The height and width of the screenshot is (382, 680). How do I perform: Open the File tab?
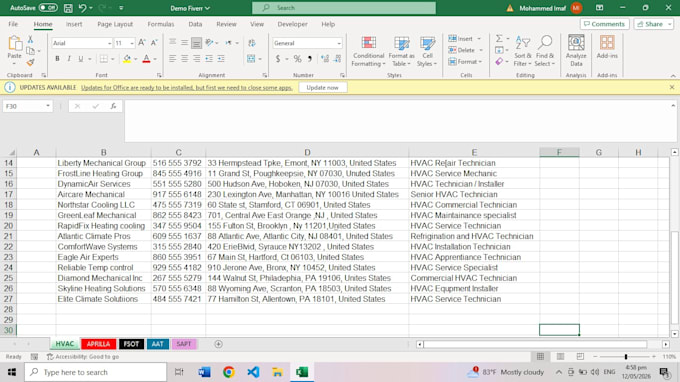pos(13,24)
